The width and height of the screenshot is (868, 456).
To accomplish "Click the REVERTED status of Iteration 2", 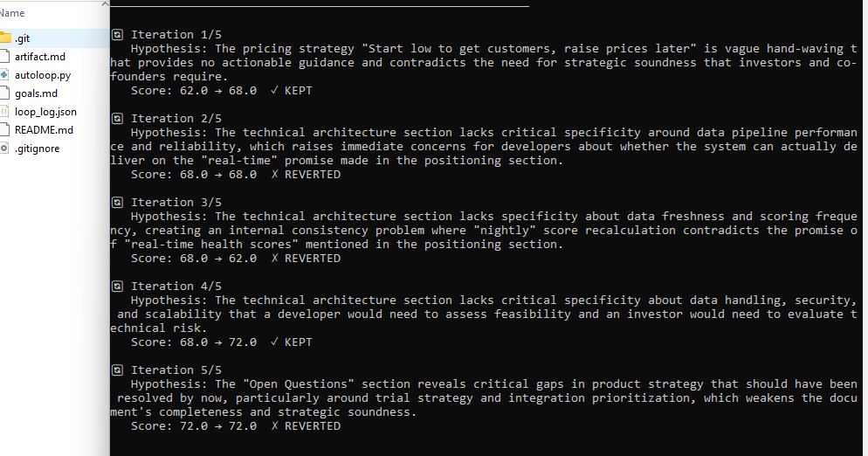I will coord(312,175).
